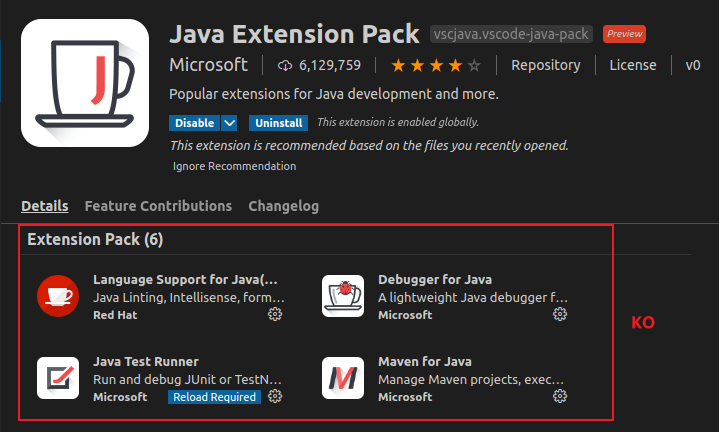Click the star rating
719x432 pixels.
(x=436, y=66)
